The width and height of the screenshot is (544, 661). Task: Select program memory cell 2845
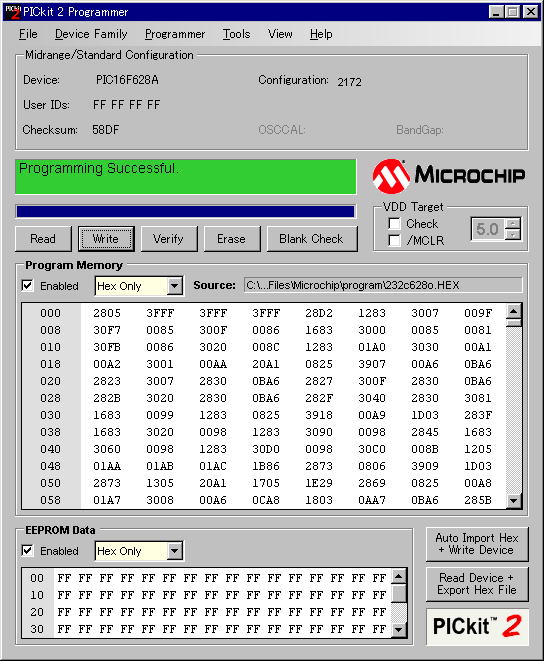coord(425,432)
